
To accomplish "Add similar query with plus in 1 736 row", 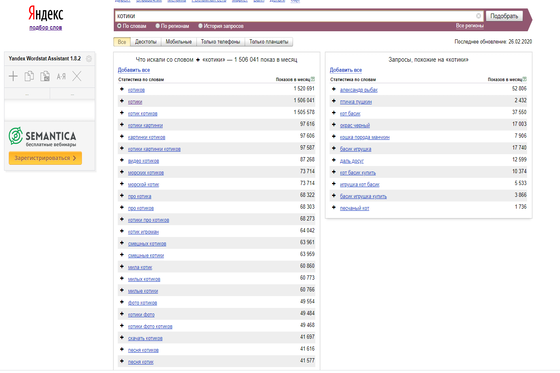I will [x=334, y=208].
